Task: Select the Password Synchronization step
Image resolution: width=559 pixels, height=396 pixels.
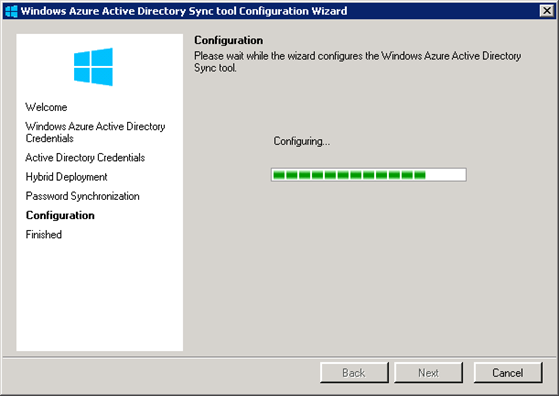Action: 82,196
